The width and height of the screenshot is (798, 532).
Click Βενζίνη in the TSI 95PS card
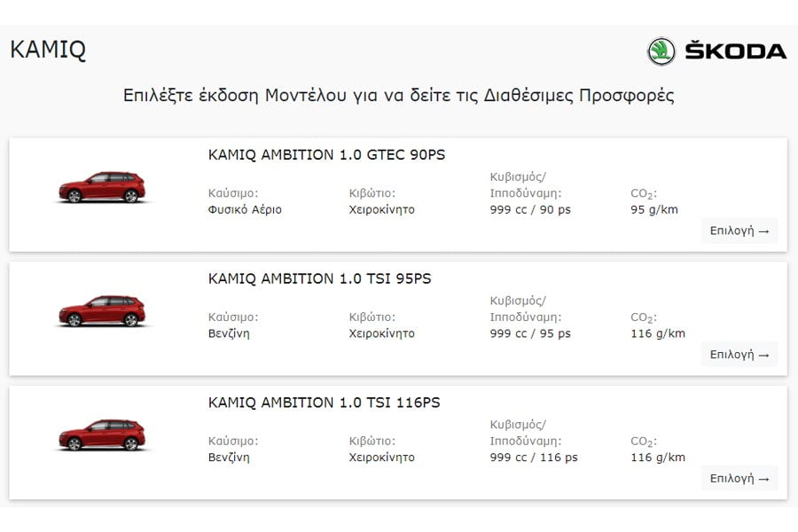[x=229, y=333]
